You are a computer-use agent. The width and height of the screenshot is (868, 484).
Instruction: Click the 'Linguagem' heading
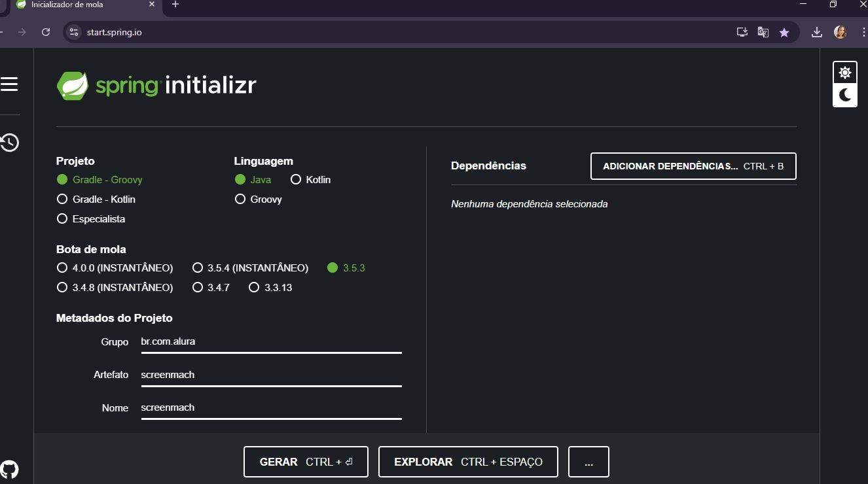click(264, 161)
